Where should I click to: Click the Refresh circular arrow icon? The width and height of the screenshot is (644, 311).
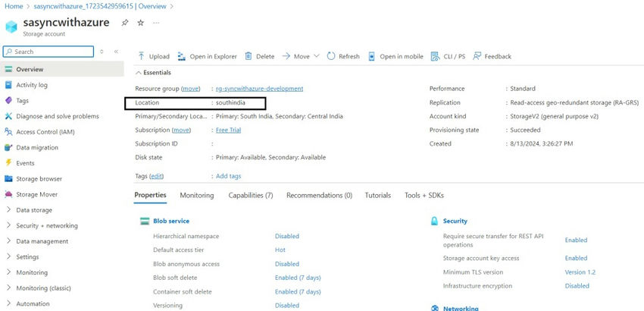tap(331, 56)
